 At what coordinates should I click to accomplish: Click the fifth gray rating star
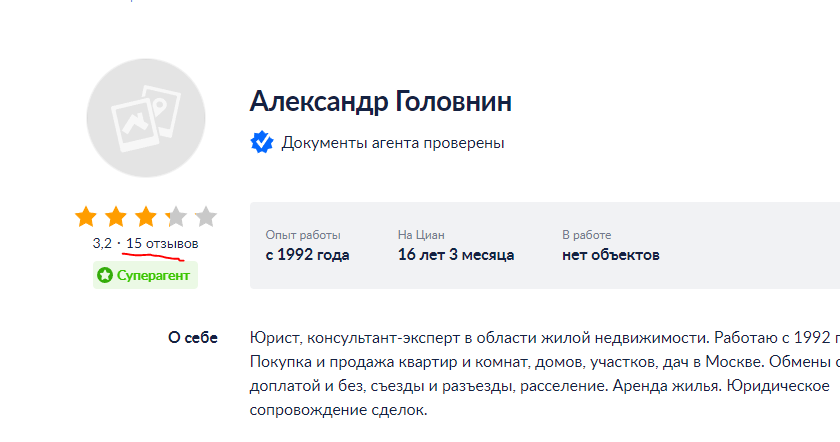[206, 217]
